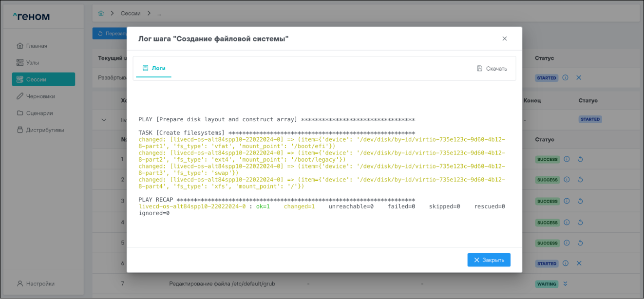The image size is (644, 299).
Task: Restart step 5 using the retry icon
Action: tap(580, 243)
